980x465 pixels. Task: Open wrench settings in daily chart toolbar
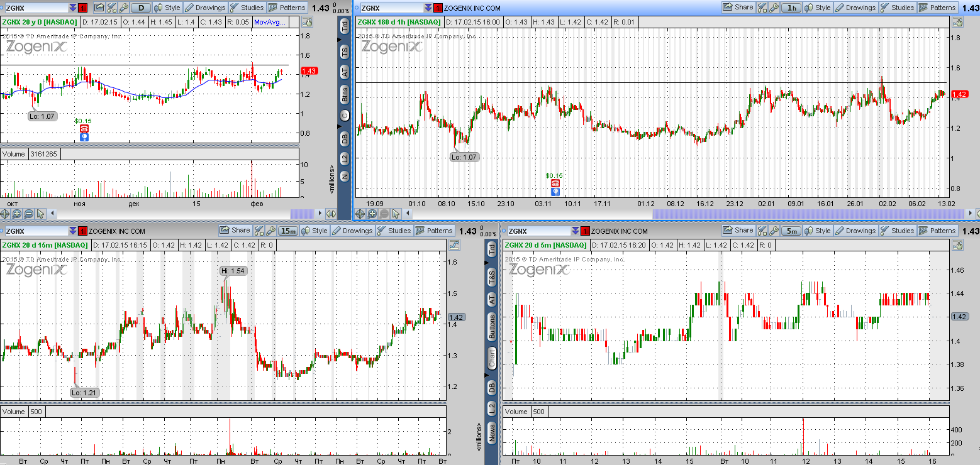point(123,8)
